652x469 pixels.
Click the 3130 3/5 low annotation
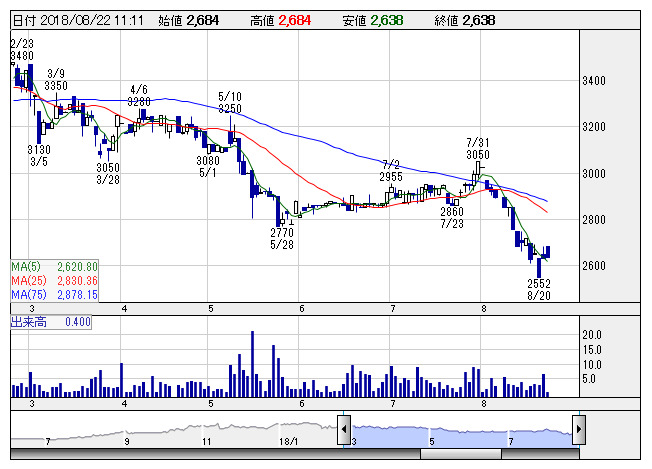click(x=39, y=156)
